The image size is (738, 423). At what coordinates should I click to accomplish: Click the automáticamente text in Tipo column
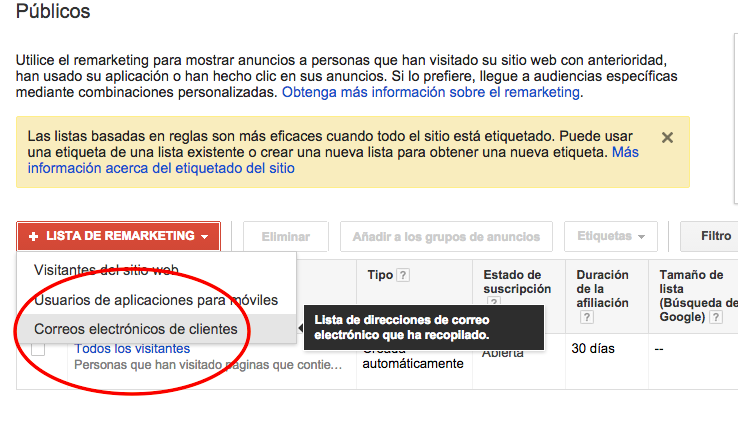pos(413,364)
